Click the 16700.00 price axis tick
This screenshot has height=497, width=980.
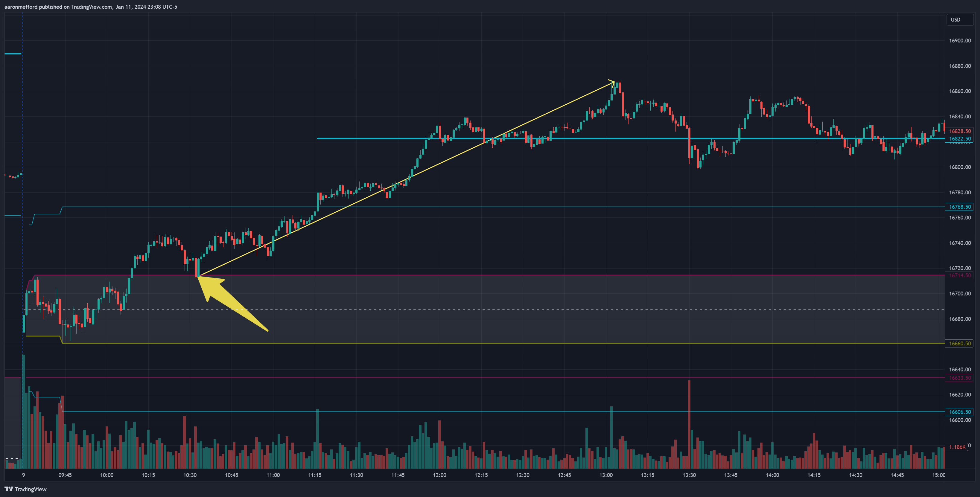pyautogui.click(x=960, y=294)
